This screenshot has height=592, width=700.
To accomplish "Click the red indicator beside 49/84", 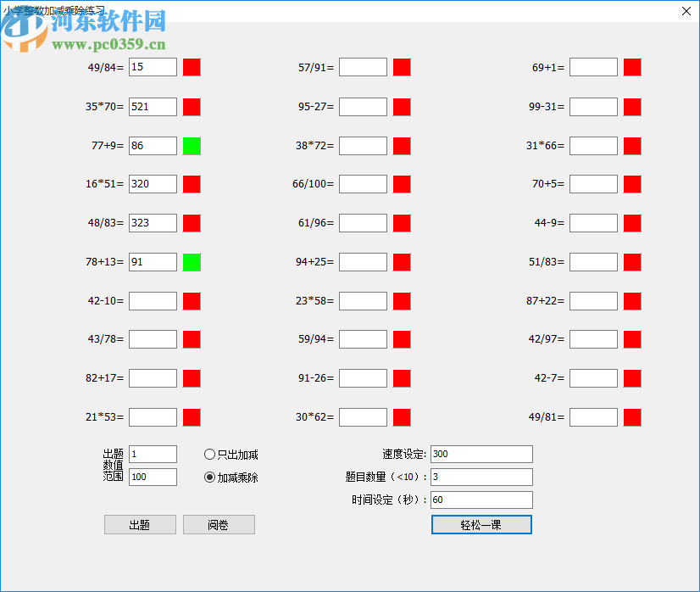I will pos(192,66).
